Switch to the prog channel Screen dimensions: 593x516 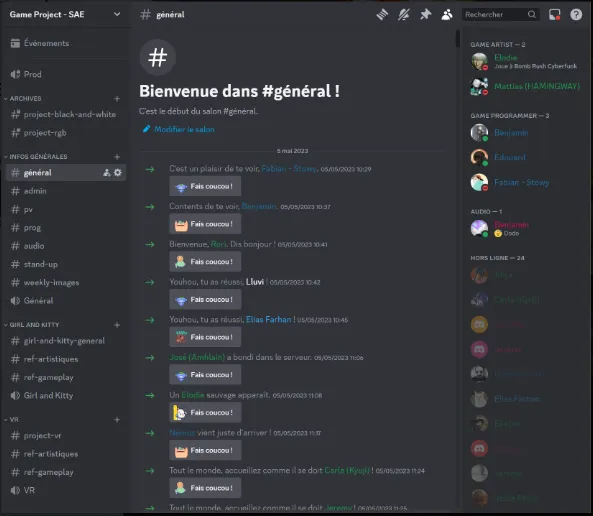[x=65, y=228]
